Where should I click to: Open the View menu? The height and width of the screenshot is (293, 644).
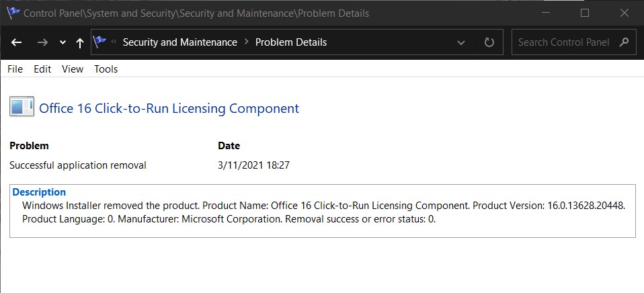tap(73, 69)
